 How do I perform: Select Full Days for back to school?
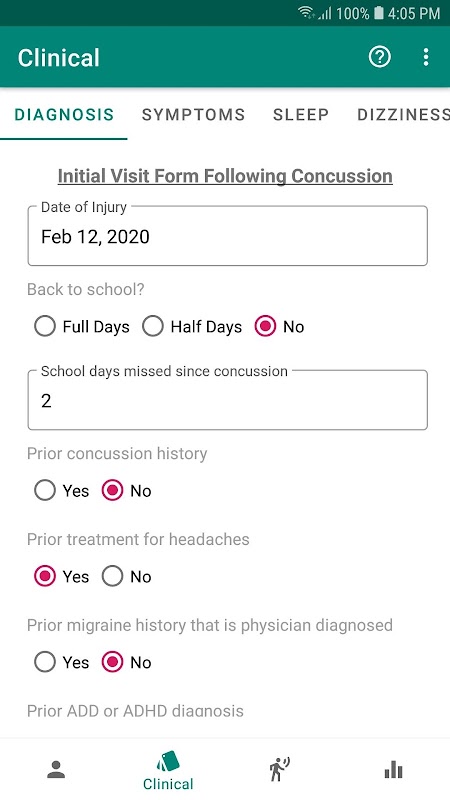point(82,327)
